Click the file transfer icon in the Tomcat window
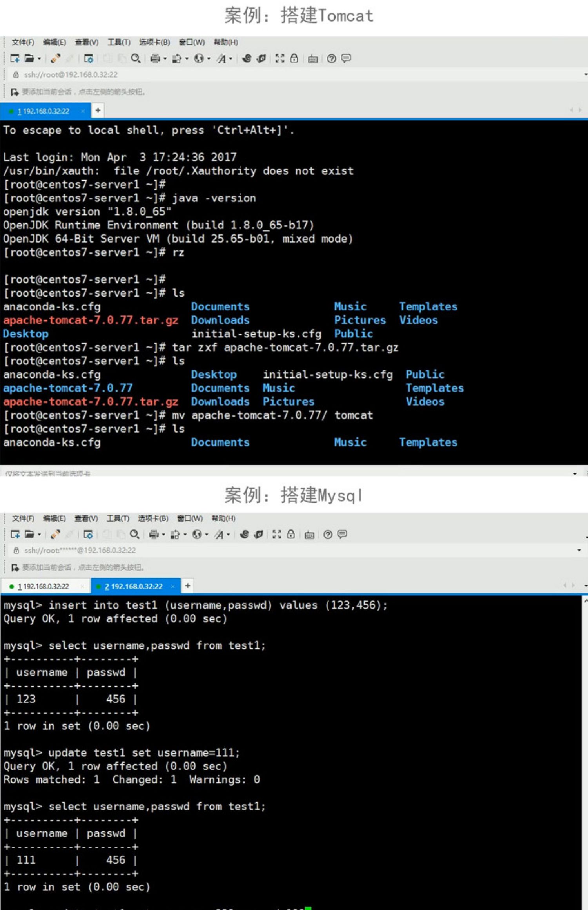 (x=177, y=58)
